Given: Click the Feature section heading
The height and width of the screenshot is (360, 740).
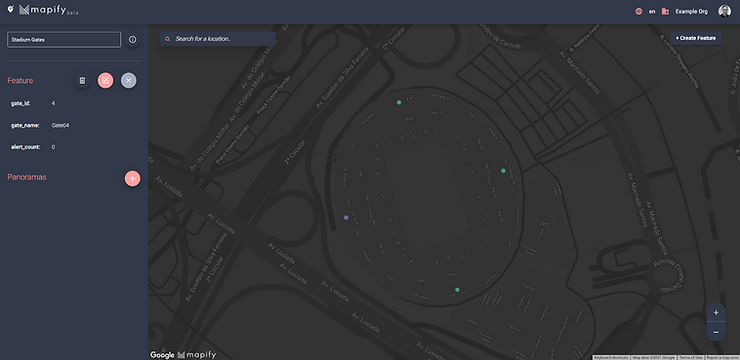Looking at the screenshot, I should (x=20, y=81).
